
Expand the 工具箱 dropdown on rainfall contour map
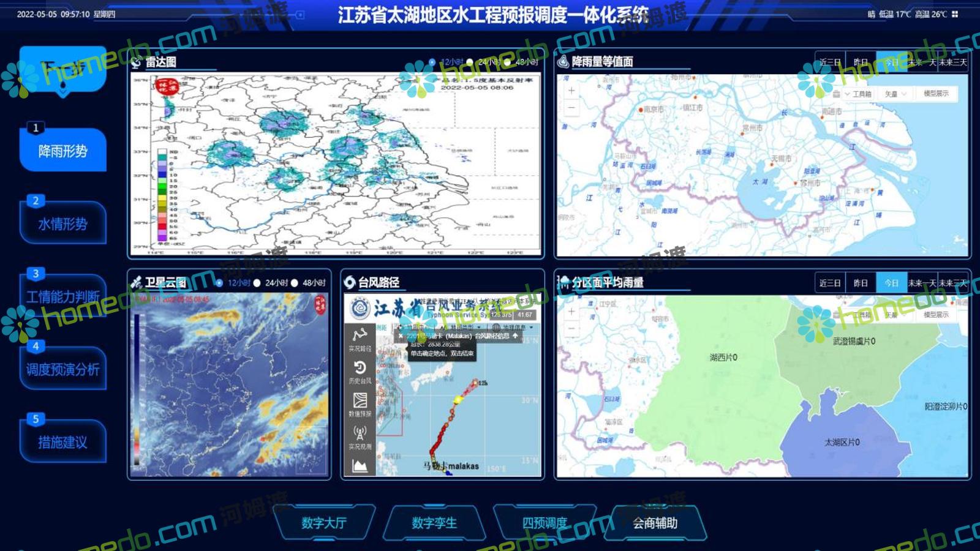pyautogui.click(x=858, y=94)
